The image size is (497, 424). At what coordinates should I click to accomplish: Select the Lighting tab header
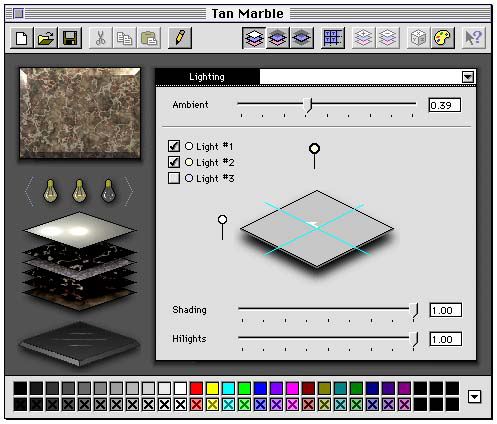207,77
